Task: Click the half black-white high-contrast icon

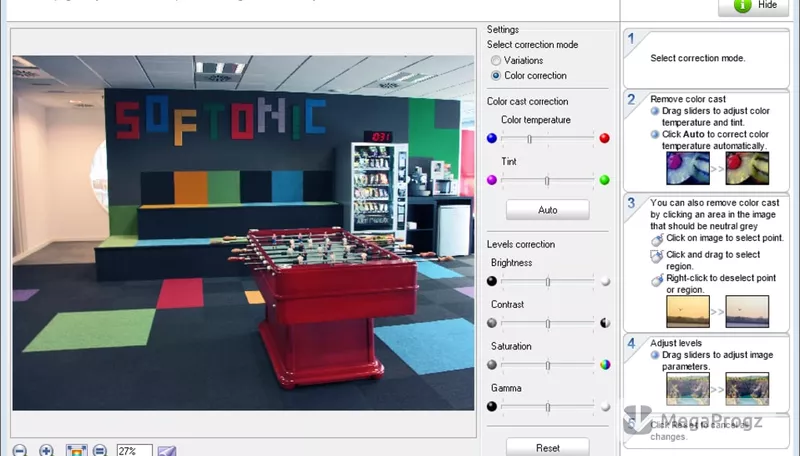Action: (x=605, y=323)
